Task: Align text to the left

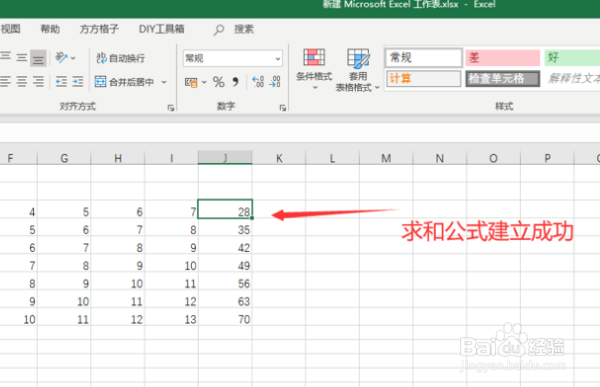Action: tap(5, 82)
